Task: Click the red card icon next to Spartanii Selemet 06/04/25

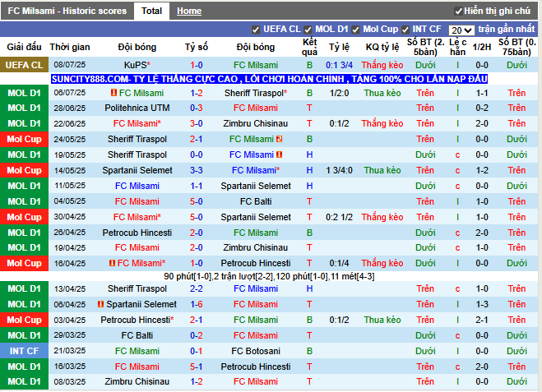Action: point(100,304)
